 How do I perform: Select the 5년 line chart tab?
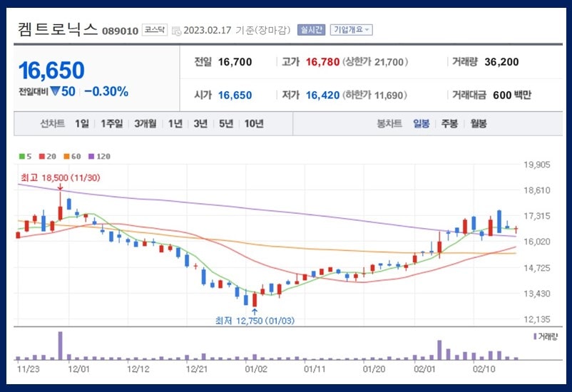point(226,123)
